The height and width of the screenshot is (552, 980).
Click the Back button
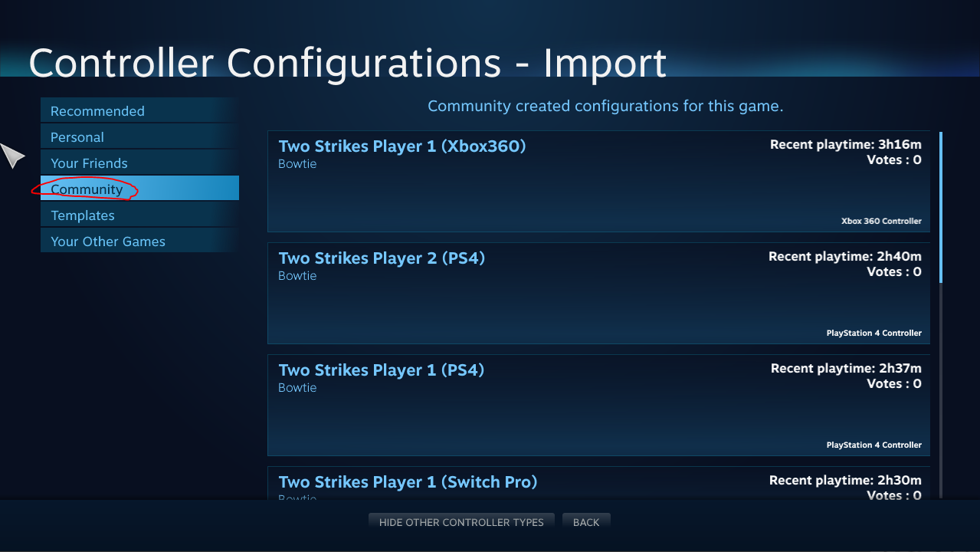(586, 522)
